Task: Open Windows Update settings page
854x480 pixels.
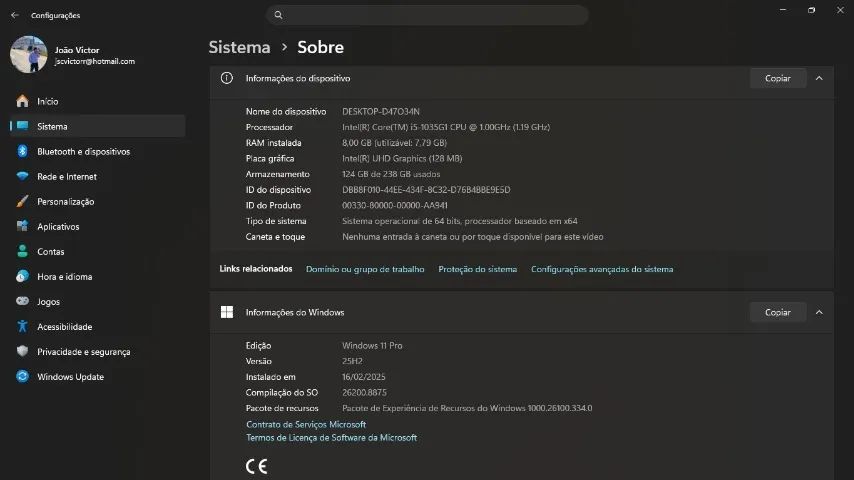Action: pyautogui.click(x=97, y=376)
